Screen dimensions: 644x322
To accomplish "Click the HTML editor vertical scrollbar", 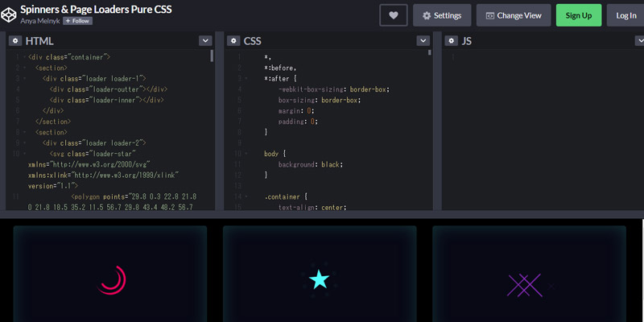I will [213, 56].
